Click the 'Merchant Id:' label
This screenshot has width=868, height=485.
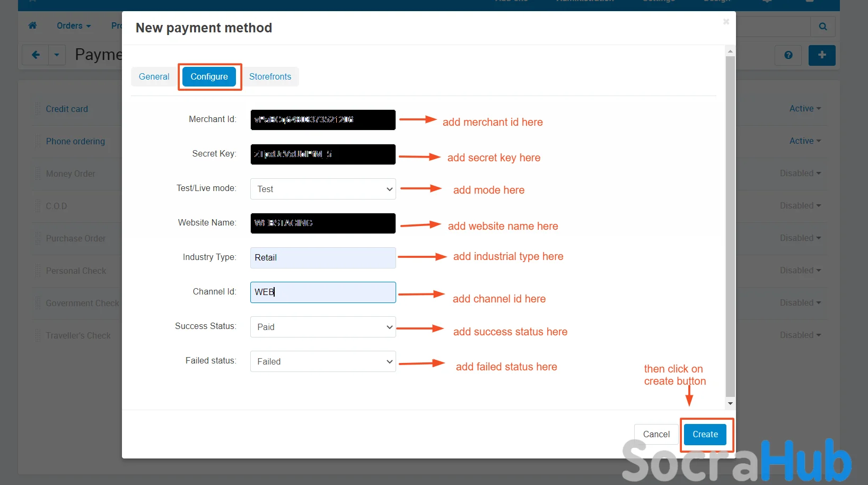pyautogui.click(x=213, y=119)
